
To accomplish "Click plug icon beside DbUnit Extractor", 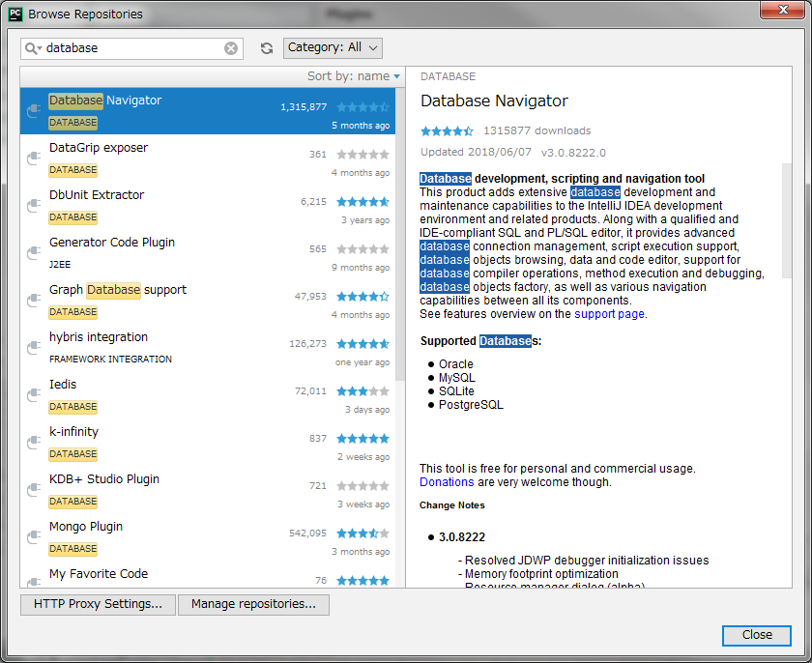I will [34, 205].
